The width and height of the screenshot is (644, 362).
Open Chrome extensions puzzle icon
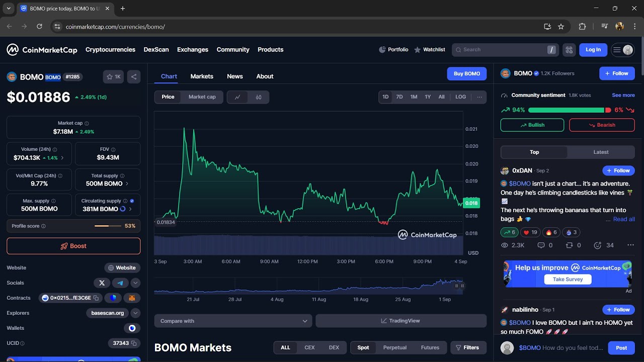(x=583, y=27)
